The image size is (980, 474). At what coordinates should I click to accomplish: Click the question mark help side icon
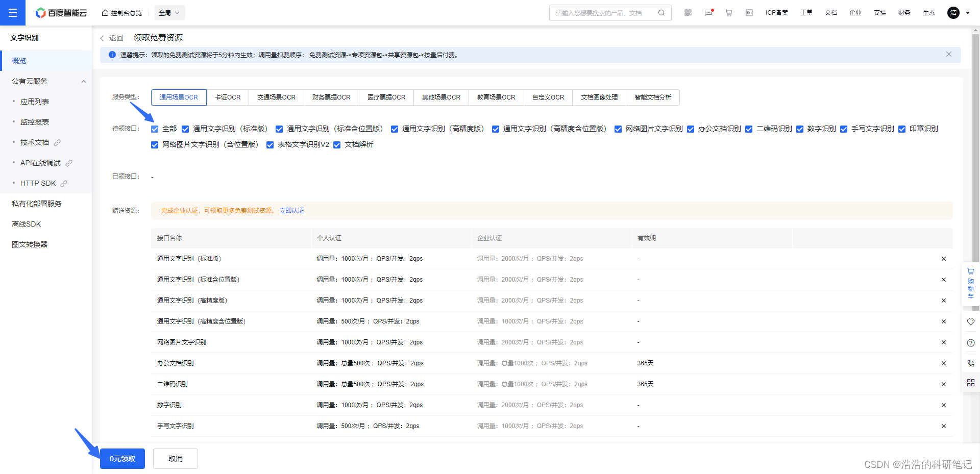click(970, 343)
